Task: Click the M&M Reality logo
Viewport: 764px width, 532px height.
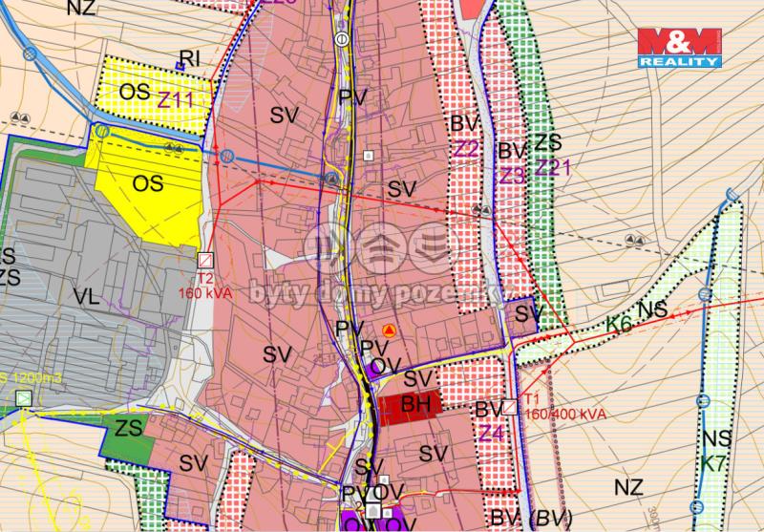Action: (x=678, y=48)
